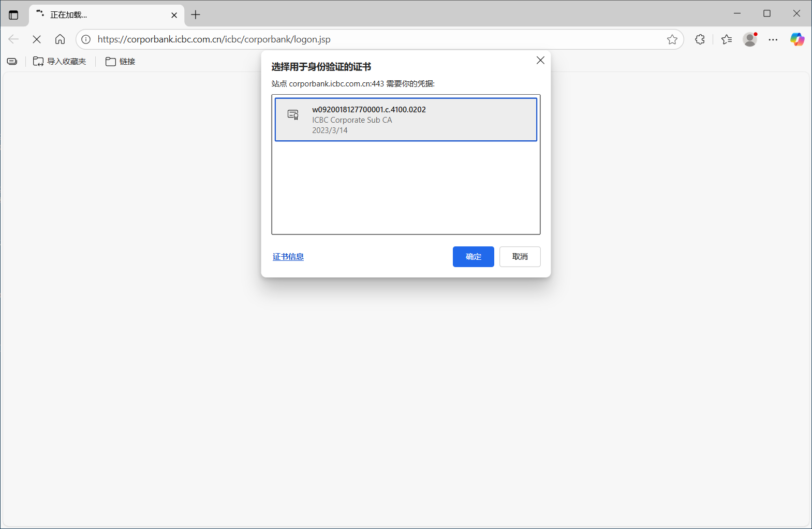Click the 2023/3/14 certificate date

coord(330,130)
